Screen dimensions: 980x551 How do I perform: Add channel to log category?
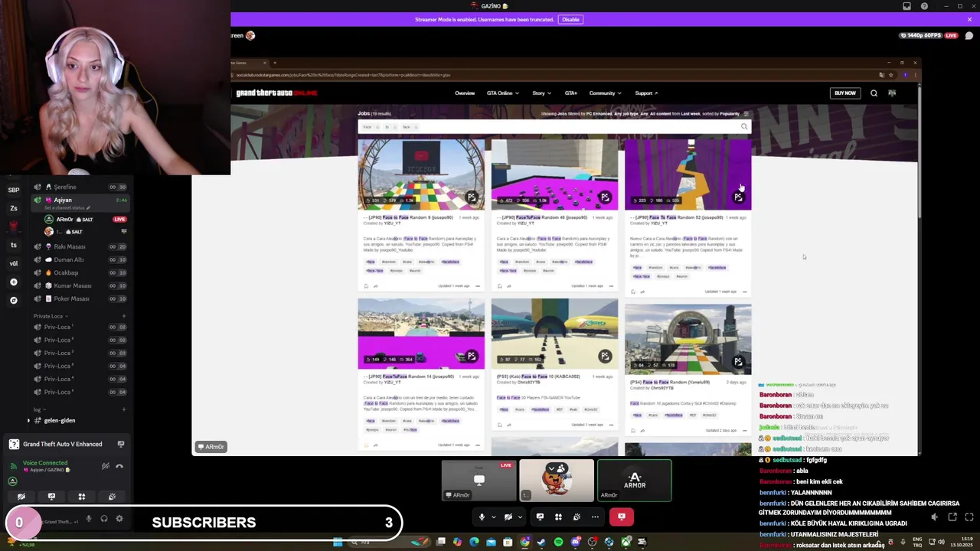(x=124, y=409)
